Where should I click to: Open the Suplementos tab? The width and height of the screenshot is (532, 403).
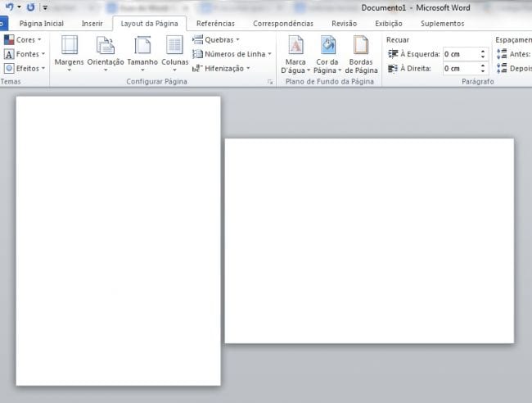(443, 24)
